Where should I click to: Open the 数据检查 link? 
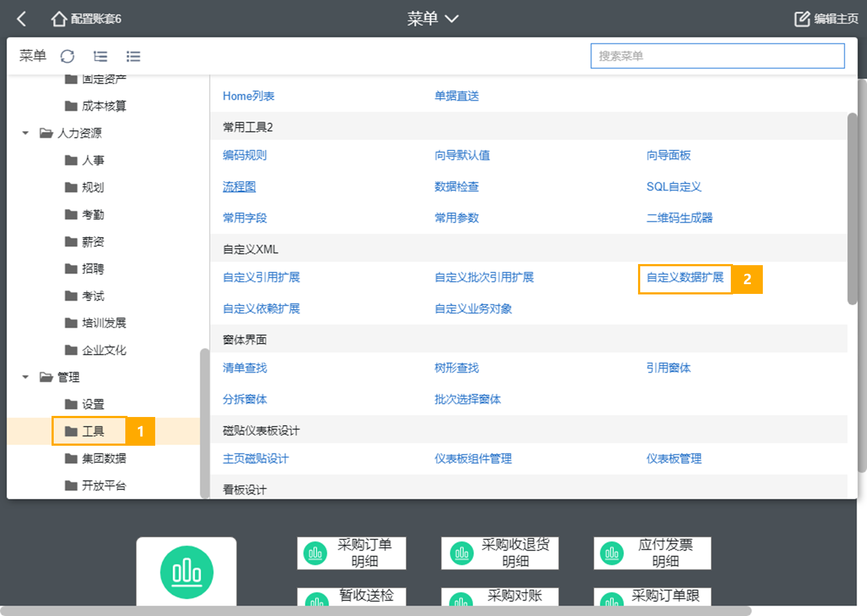coord(457,187)
